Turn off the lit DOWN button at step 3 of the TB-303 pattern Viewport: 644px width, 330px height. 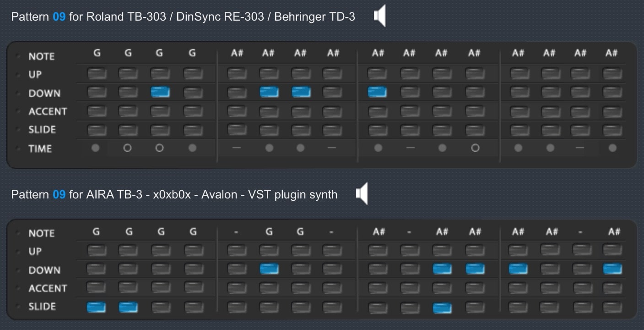coord(160,92)
